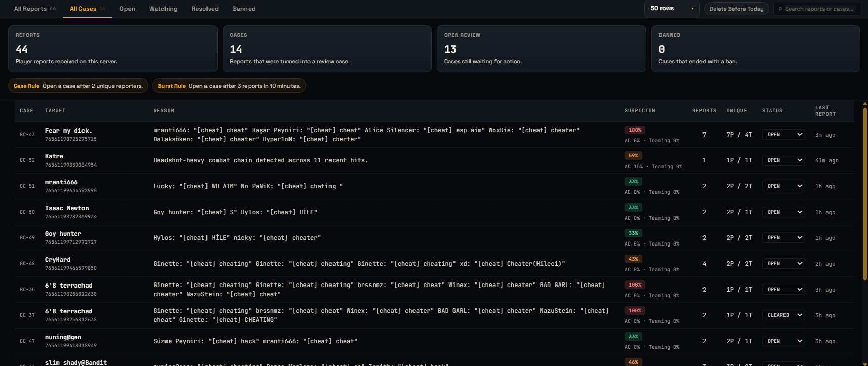This screenshot has height=366, width=868.
Task: Click target name Katre
Action: [54, 156]
